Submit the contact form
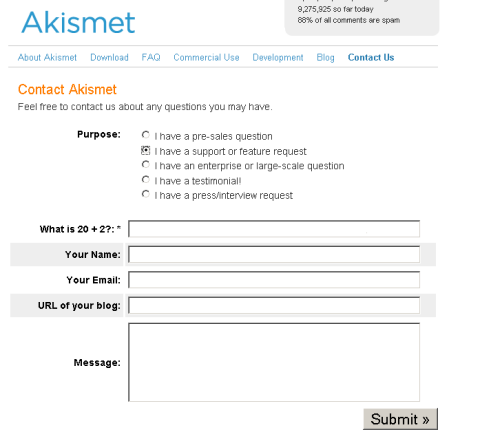This screenshot has width=480, height=432. click(400, 419)
